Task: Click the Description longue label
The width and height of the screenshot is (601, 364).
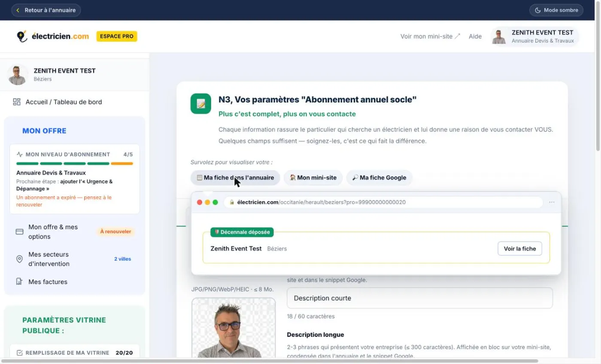Action: coord(316,334)
